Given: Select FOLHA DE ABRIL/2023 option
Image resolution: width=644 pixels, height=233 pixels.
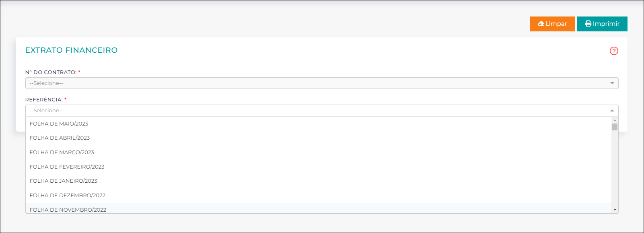Looking at the screenshot, I should point(319,138).
